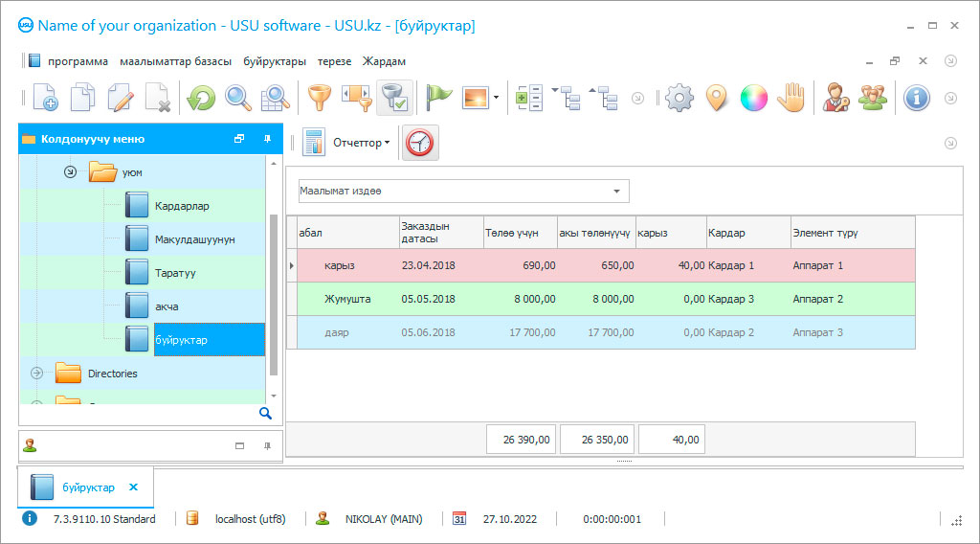Click the reports document icon

[x=314, y=143]
